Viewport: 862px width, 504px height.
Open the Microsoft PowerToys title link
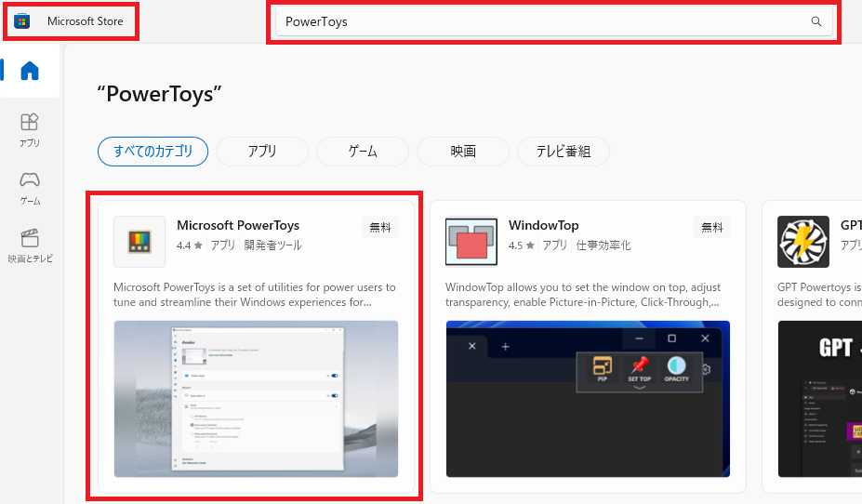coord(238,225)
